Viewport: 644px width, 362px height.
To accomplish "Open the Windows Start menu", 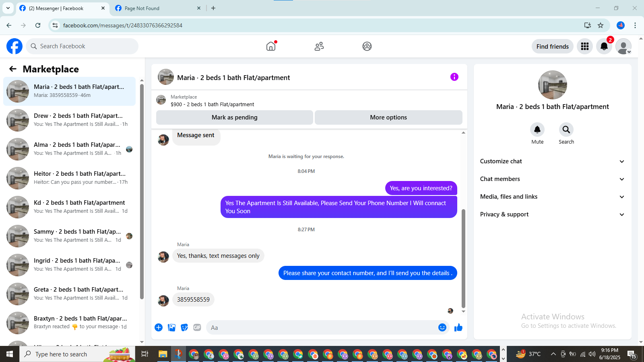I will click(10, 354).
